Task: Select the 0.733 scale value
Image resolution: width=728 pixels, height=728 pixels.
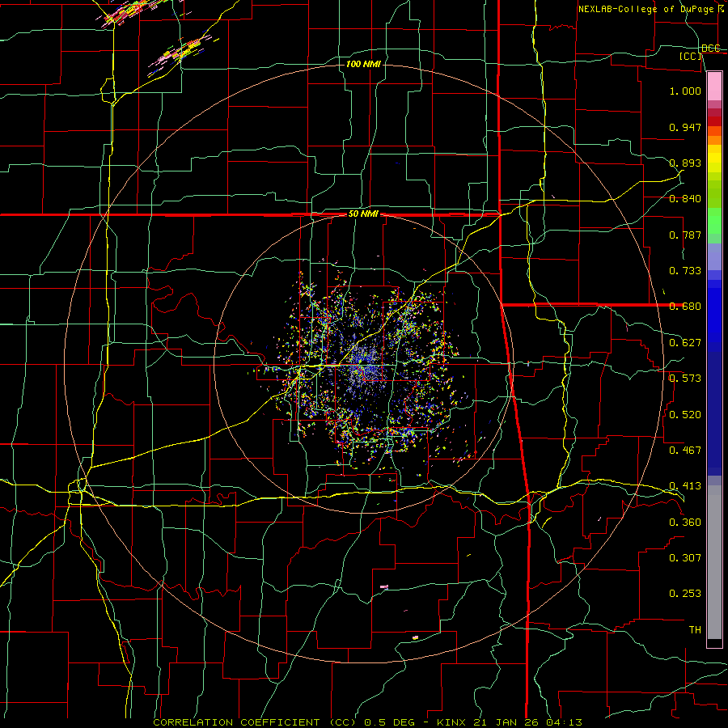Action: tap(685, 271)
